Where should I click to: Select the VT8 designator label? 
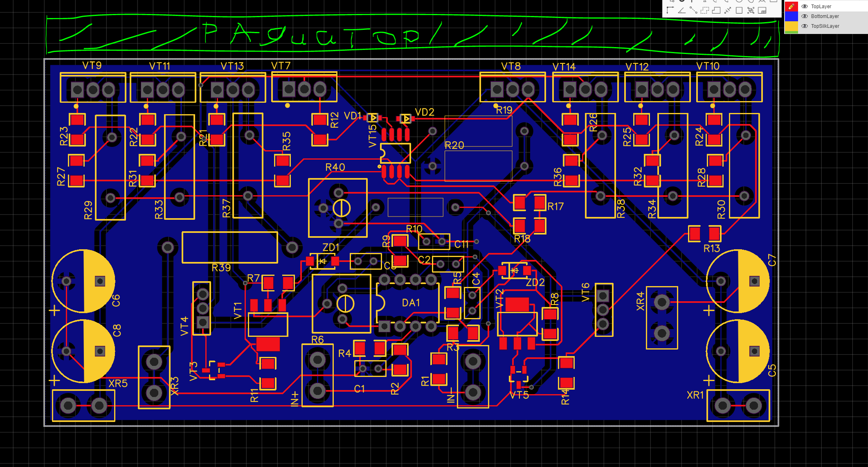511,66
